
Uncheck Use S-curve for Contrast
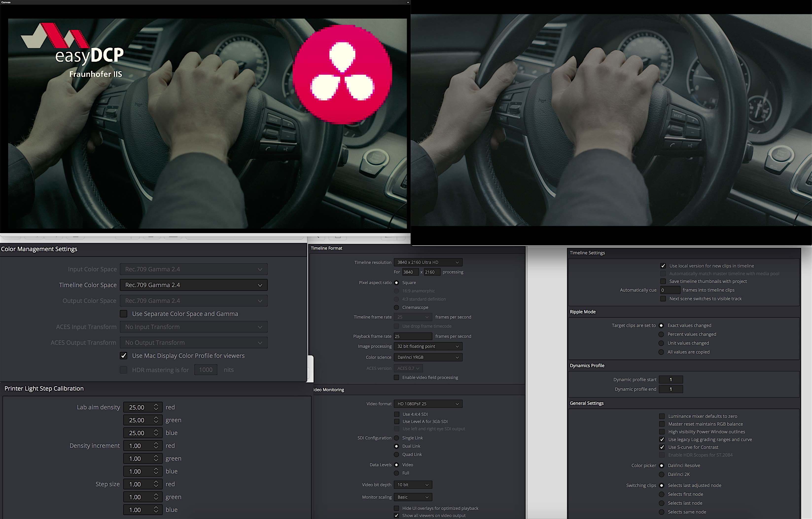(662, 447)
